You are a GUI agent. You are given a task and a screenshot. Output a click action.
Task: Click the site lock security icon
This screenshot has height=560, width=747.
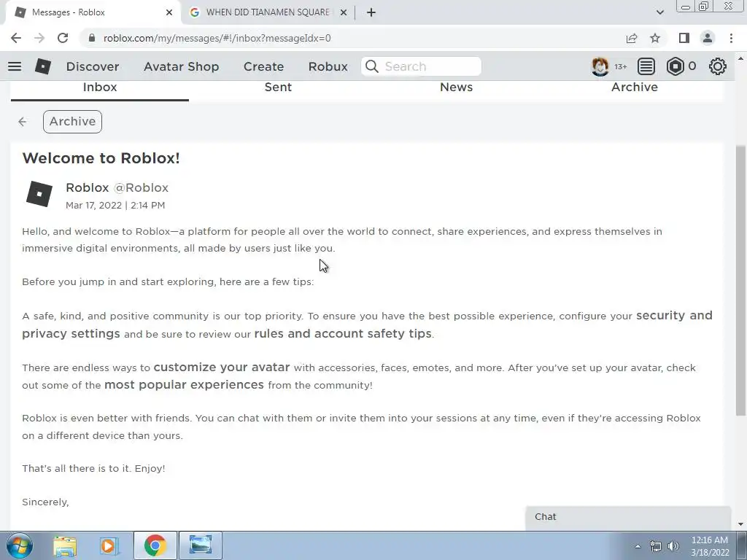[92, 38]
